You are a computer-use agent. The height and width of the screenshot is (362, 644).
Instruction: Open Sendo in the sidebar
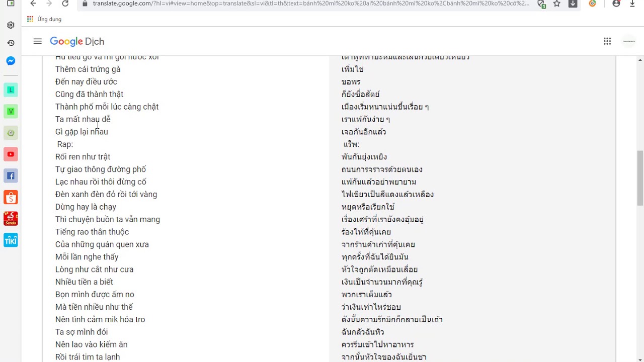click(x=11, y=219)
